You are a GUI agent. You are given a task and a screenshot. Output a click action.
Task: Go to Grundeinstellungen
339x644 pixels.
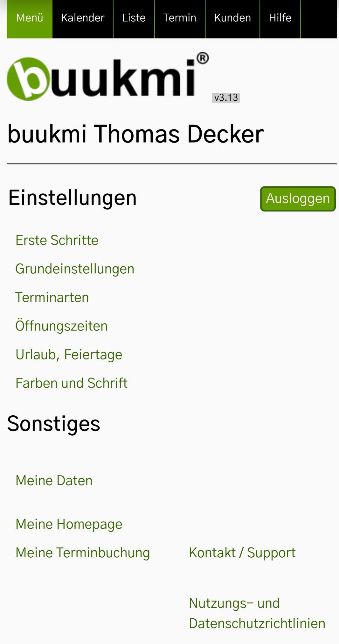[x=75, y=269]
